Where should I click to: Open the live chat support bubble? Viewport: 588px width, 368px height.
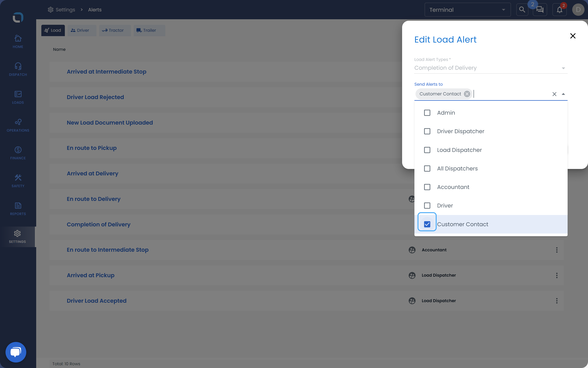(x=16, y=352)
